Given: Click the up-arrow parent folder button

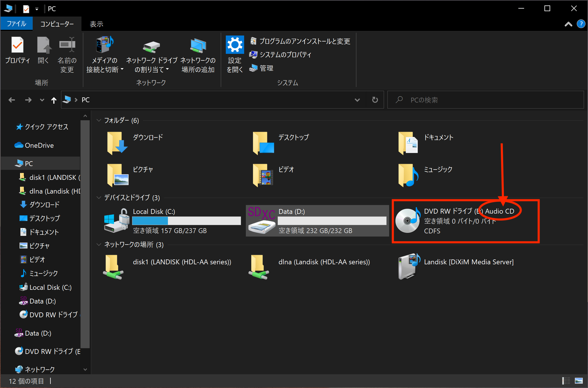Looking at the screenshot, I should pos(54,100).
